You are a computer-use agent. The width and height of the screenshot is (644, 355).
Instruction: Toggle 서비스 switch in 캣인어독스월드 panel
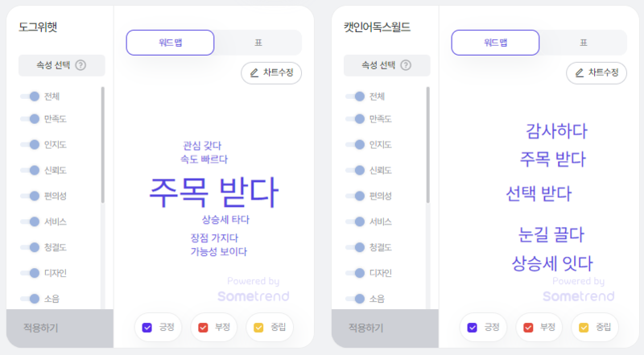click(x=355, y=222)
